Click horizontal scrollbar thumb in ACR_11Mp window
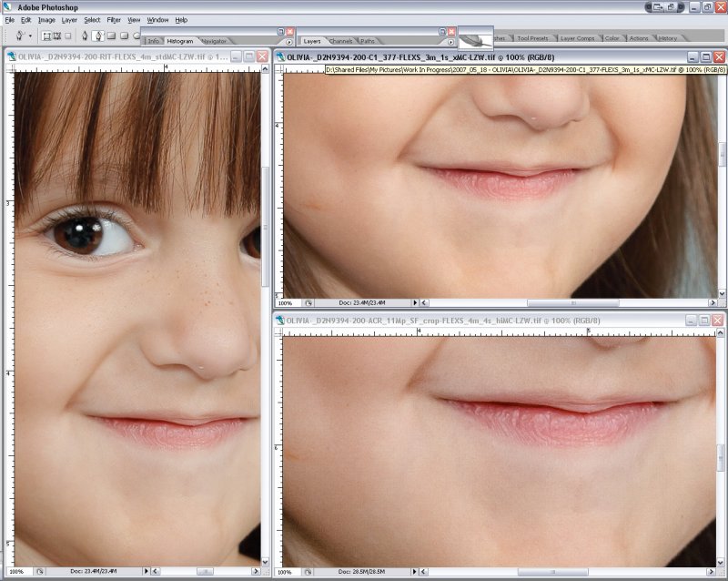This screenshot has width=728, height=581. click(x=552, y=572)
